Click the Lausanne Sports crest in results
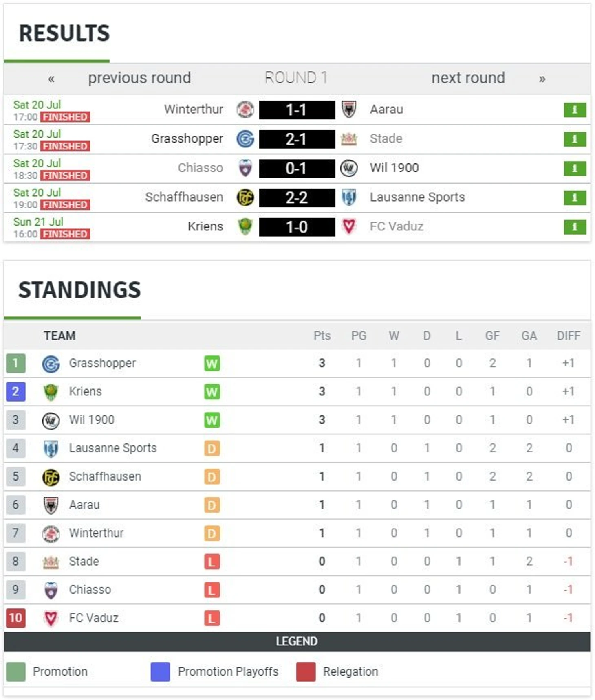 (x=349, y=197)
